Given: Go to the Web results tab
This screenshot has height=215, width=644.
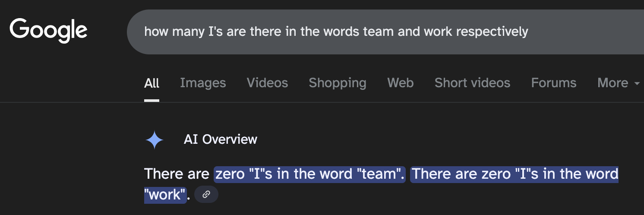Looking at the screenshot, I should click(x=401, y=82).
